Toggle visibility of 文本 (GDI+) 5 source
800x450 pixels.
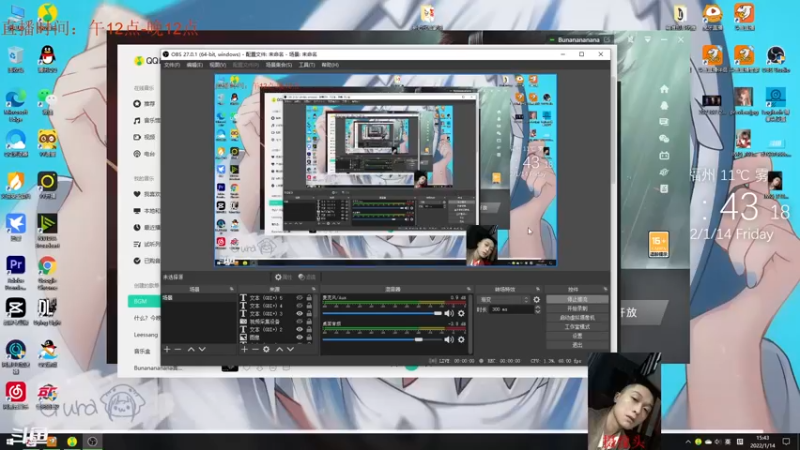299,297
